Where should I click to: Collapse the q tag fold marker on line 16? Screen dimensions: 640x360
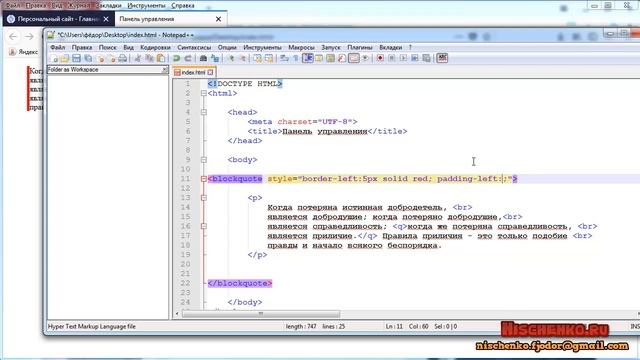[204, 226]
